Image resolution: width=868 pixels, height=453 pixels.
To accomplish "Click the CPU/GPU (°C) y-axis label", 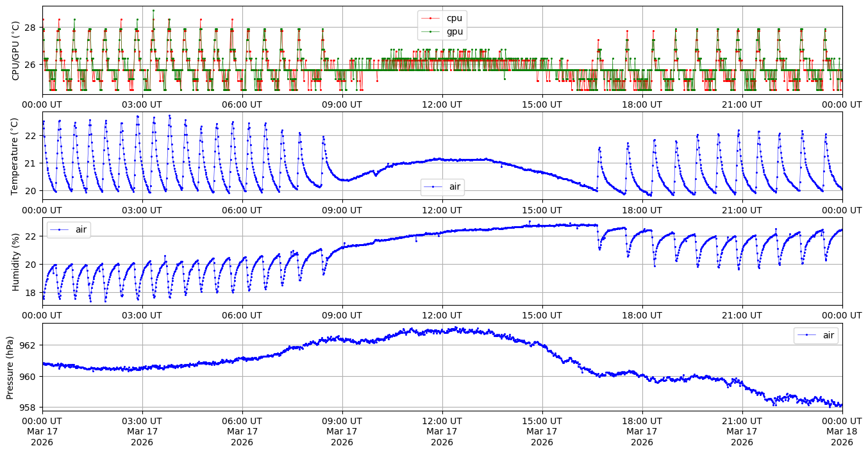I will pos(15,50).
